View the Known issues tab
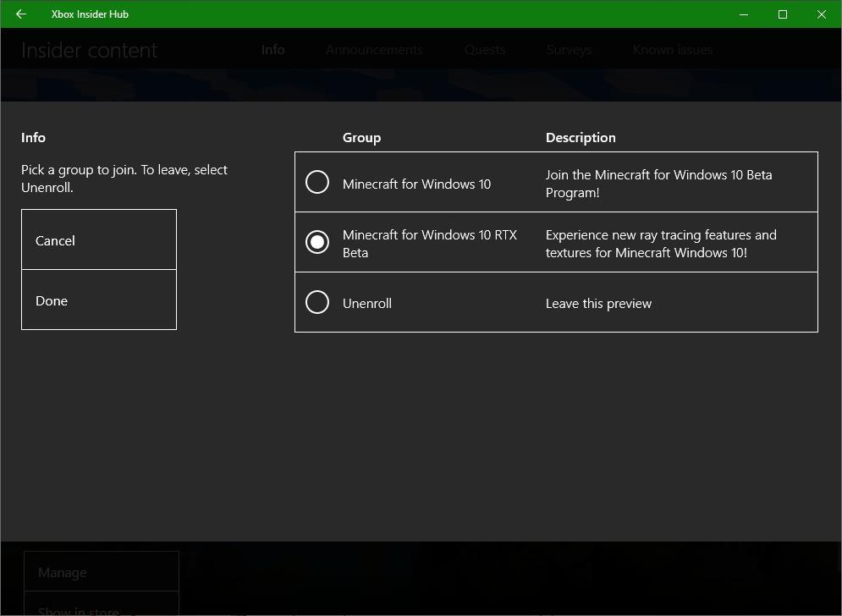Viewport: 842px width, 616px height. coord(673,50)
